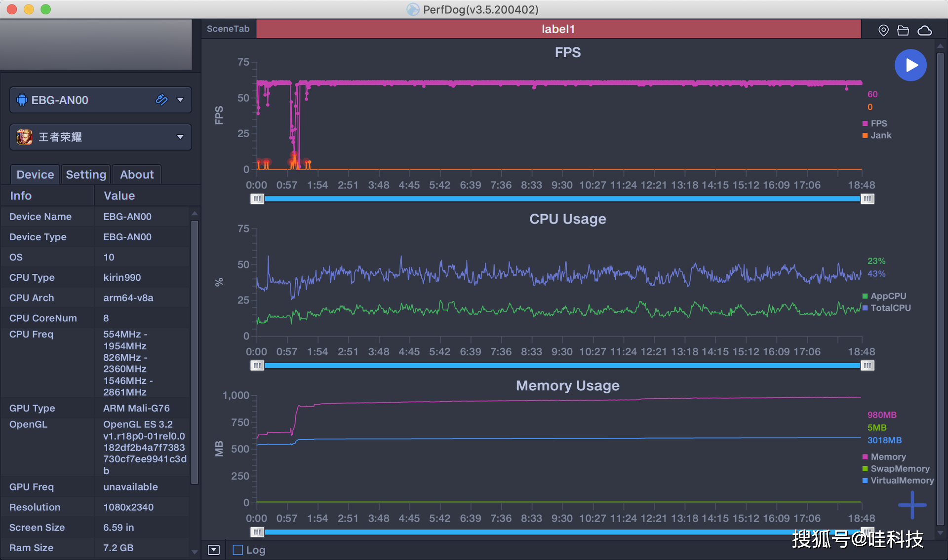Toggle the AppCPU legend entry
The width and height of the screenshot is (948, 560).
tap(887, 296)
